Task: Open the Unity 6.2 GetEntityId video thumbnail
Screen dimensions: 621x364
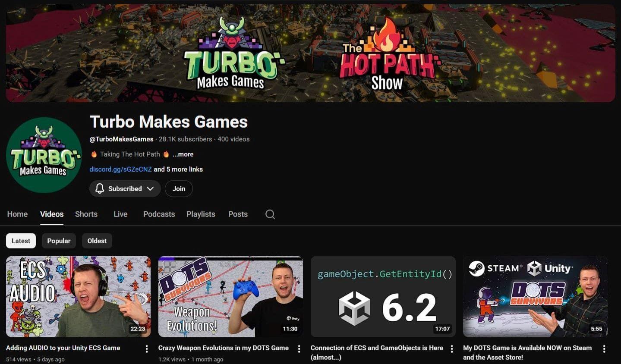Action: point(383,296)
